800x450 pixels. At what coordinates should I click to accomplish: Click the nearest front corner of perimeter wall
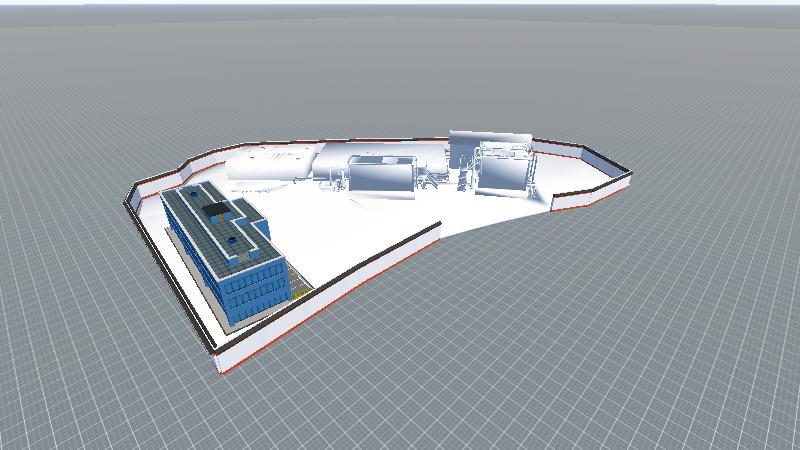click(x=221, y=360)
